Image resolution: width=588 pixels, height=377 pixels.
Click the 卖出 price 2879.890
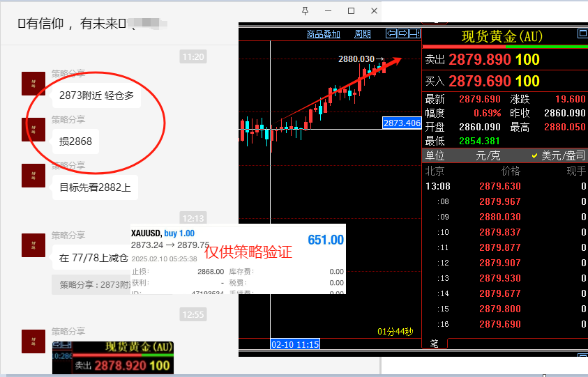click(x=480, y=60)
